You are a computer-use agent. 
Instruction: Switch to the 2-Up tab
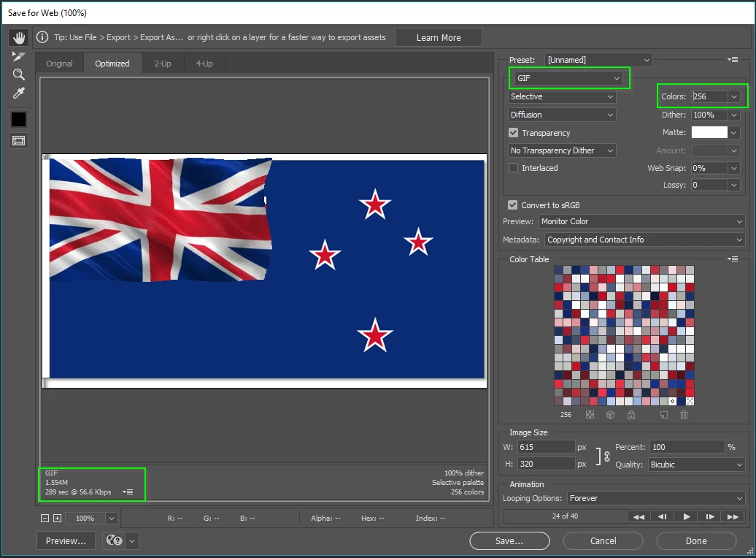click(163, 64)
